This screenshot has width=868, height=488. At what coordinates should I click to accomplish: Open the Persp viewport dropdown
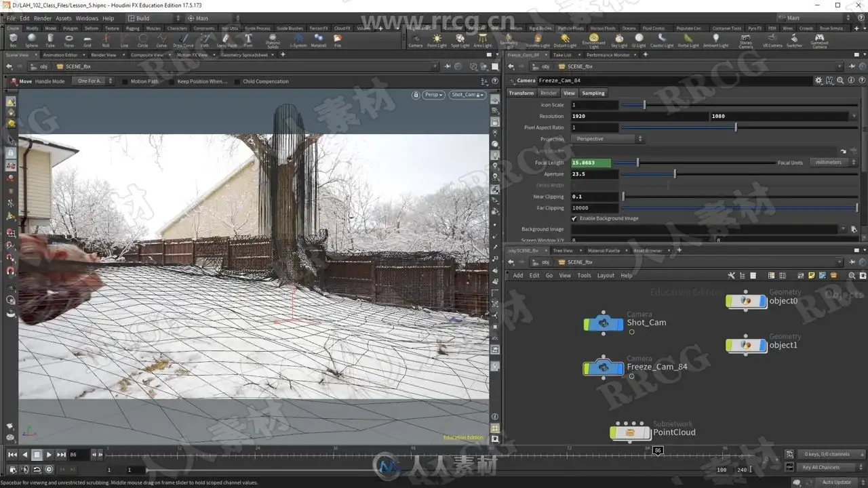pyautogui.click(x=433, y=95)
